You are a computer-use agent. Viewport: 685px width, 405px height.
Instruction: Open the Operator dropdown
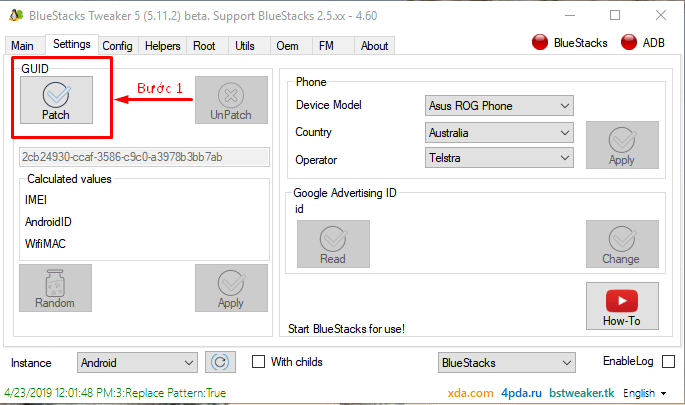[x=499, y=158]
